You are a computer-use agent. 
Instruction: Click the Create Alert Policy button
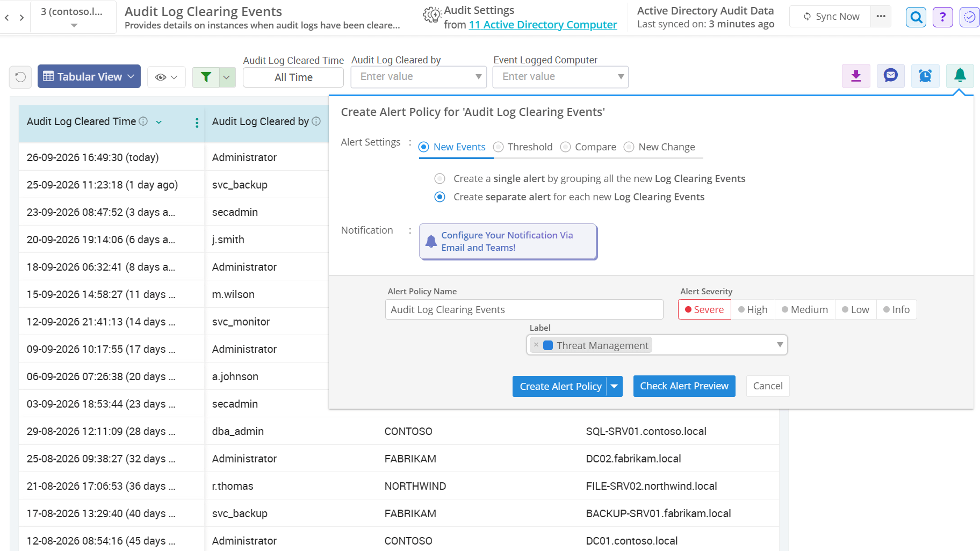click(x=560, y=386)
